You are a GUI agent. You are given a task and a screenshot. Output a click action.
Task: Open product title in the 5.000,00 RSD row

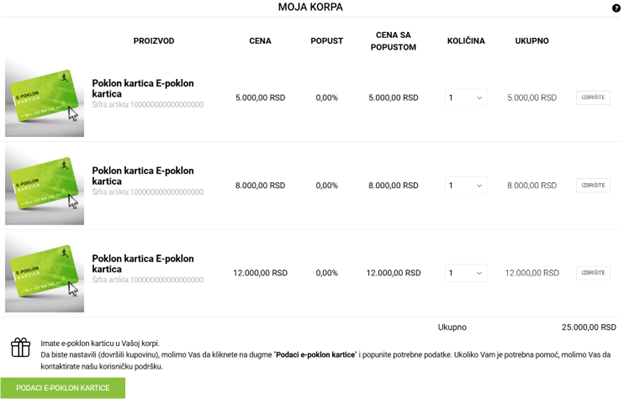point(143,88)
